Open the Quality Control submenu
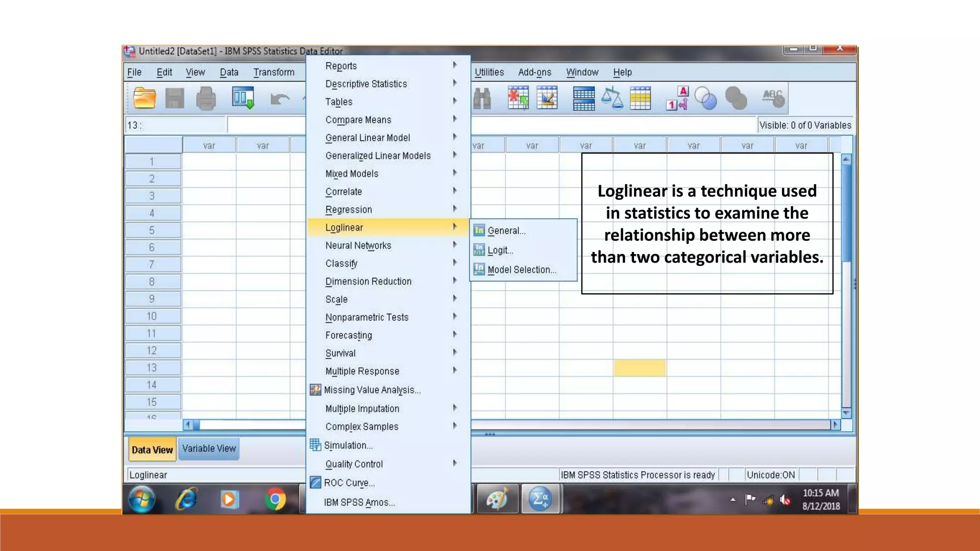Viewport: 980px width, 551px height. (388, 464)
